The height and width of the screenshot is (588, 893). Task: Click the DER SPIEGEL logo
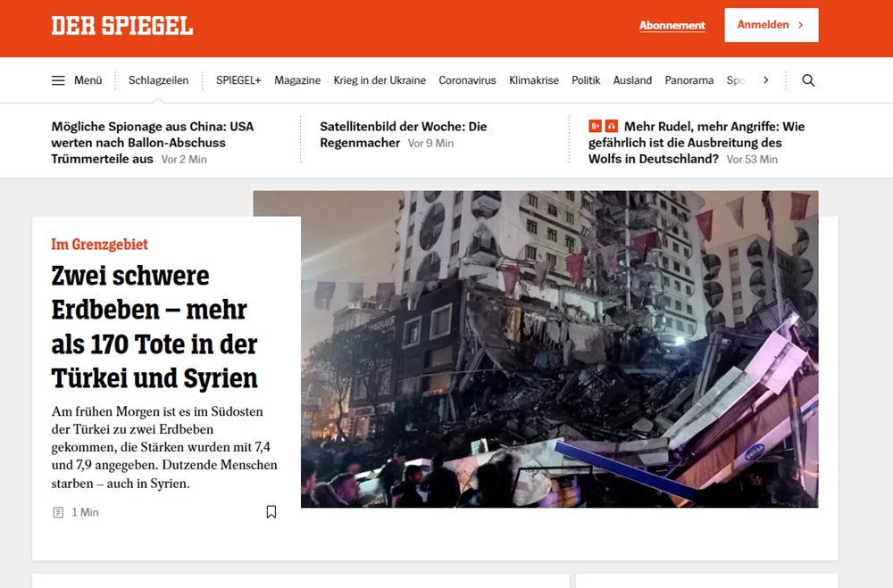point(121,26)
